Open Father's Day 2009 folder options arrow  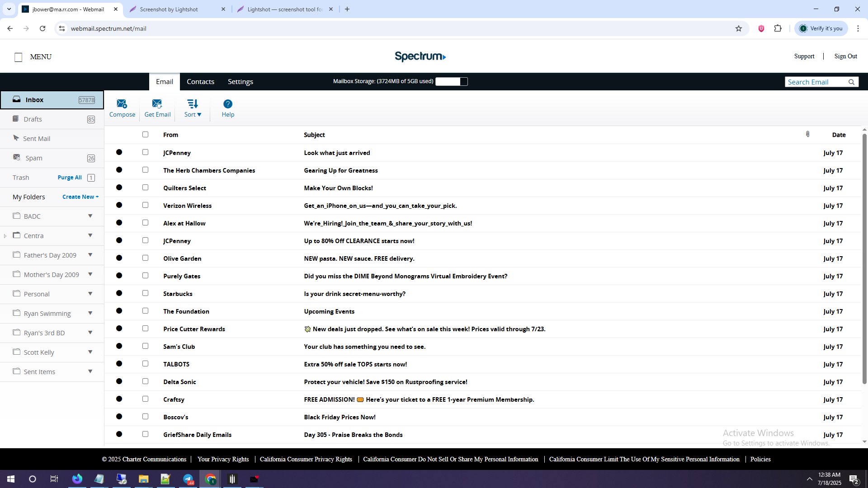coord(90,255)
